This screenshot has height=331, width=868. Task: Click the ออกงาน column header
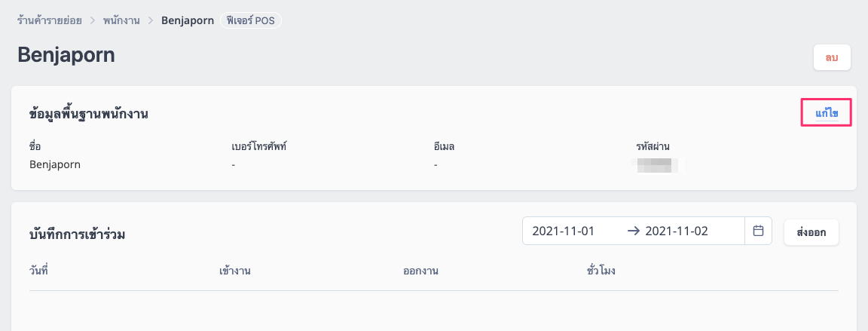click(x=420, y=271)
